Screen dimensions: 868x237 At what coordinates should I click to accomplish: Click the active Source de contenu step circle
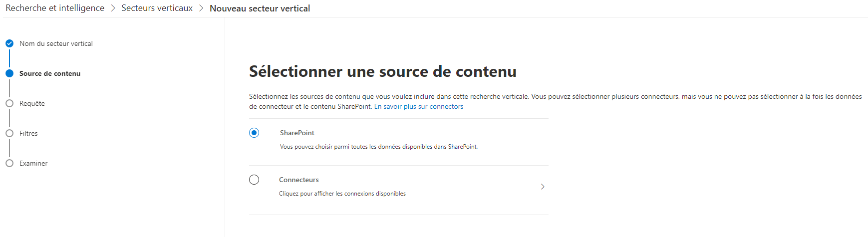click(x=9, y=73)
